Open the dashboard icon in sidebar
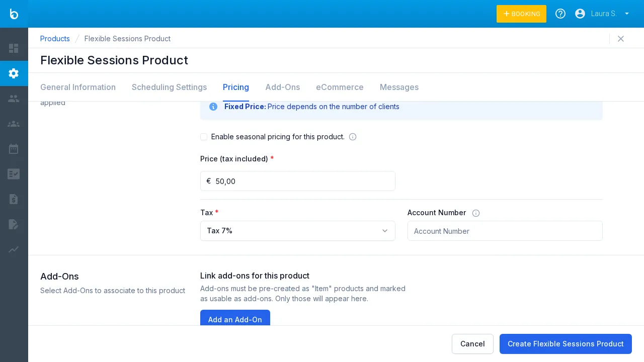The height and width of the screenshot is (362, 644). coord(14,48)
